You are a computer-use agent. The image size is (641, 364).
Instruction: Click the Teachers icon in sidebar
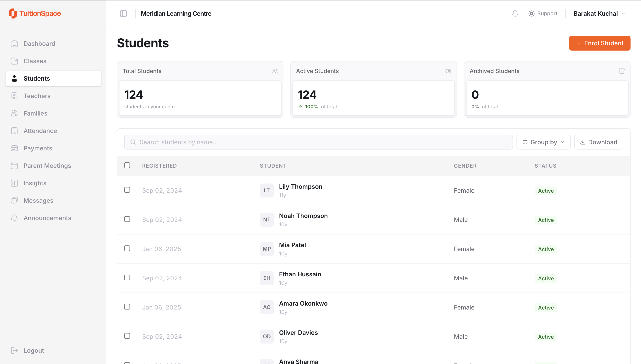(15, 96)
